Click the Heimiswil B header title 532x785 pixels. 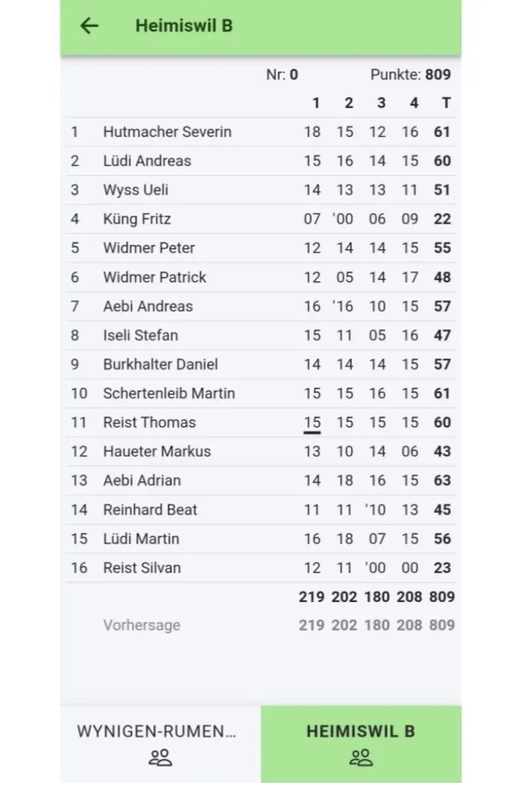[184, 26]
